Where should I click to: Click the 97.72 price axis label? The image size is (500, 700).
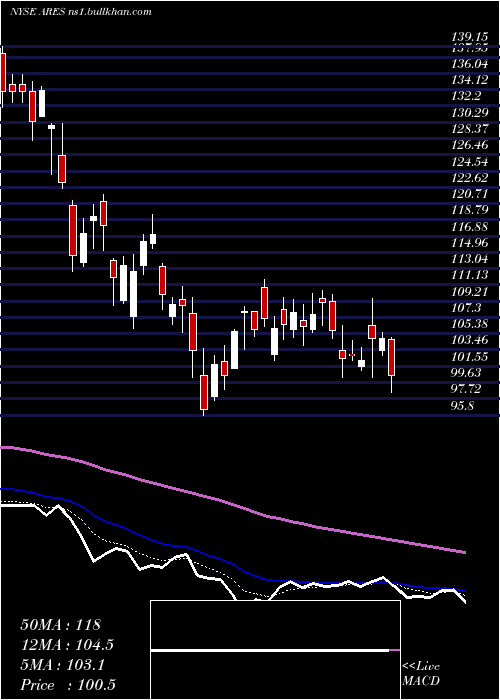tap(467, 389)
